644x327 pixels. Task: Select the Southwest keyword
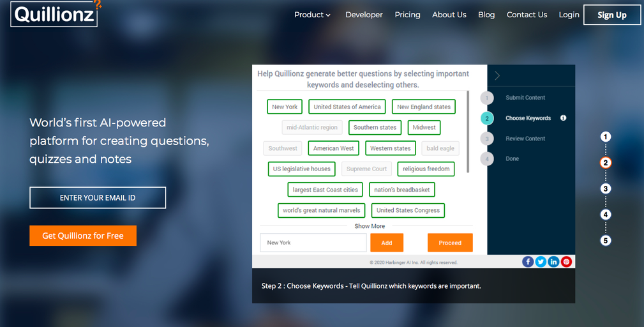(283, 148)
